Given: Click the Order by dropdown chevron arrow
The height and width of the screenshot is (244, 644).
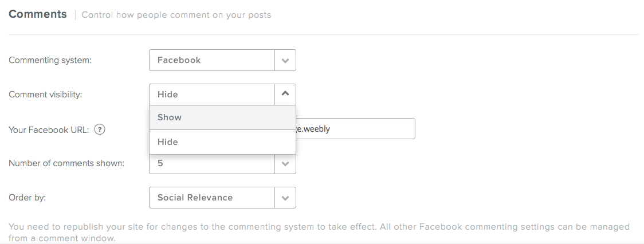Looking at the screenshot, I should coord(285,198).
